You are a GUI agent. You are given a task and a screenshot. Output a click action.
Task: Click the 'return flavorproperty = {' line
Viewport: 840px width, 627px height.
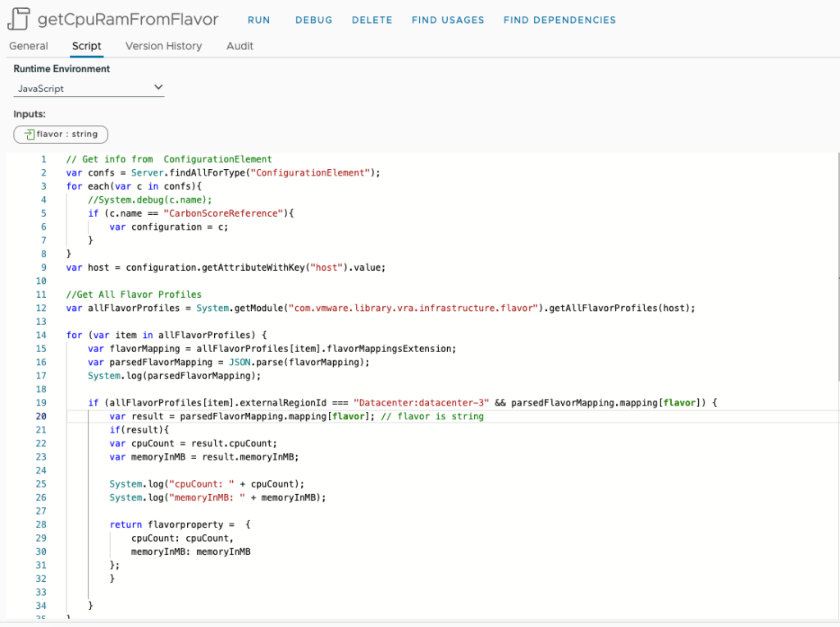180,524
